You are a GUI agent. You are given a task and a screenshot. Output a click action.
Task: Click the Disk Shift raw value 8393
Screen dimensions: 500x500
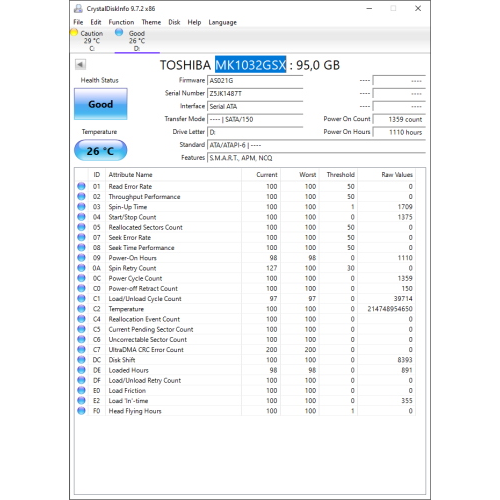[405, 360]
